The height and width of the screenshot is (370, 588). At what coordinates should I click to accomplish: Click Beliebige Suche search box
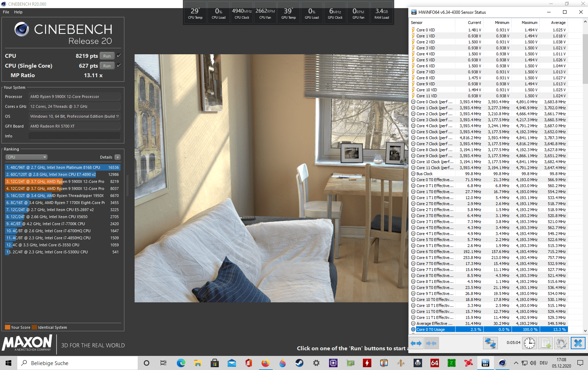(78, 363)
